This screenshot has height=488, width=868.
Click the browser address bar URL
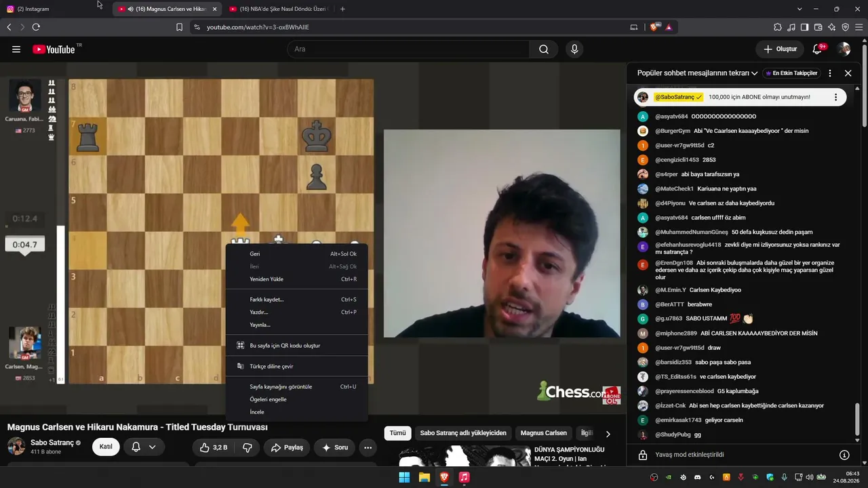pos(258,27)
